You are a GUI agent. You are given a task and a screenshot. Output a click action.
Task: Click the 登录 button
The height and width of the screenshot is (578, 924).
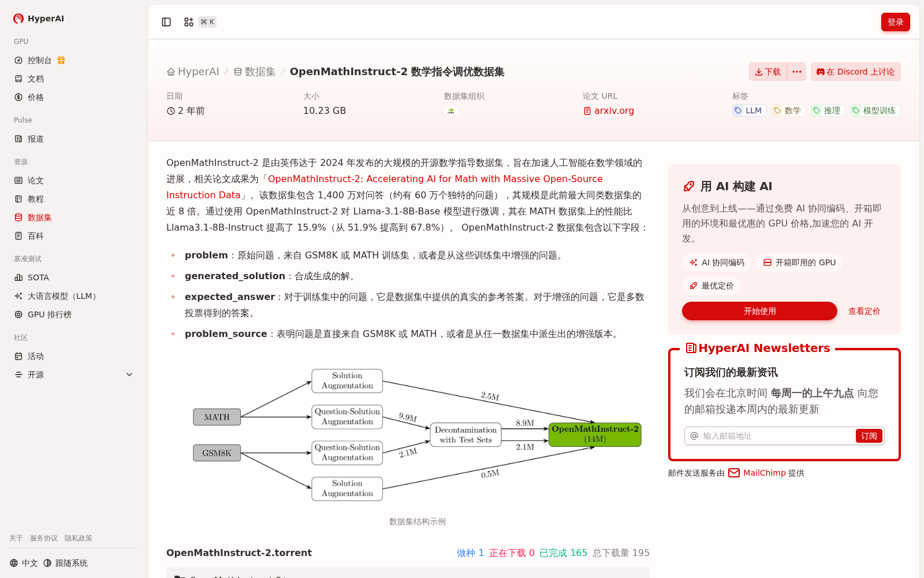[895, 22]
